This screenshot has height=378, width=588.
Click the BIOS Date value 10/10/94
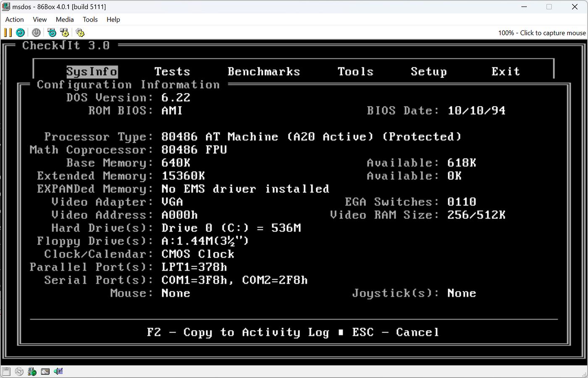[x=476, y=110]
